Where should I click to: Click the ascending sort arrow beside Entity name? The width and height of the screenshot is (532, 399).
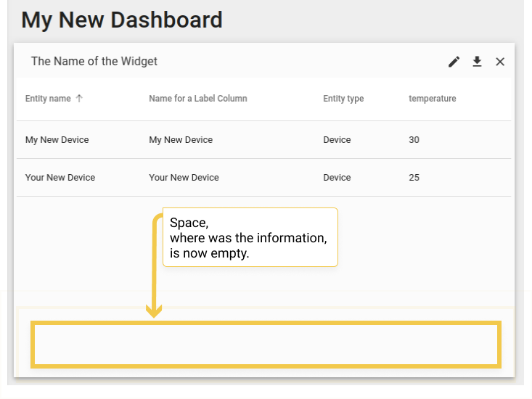(79, 99)
